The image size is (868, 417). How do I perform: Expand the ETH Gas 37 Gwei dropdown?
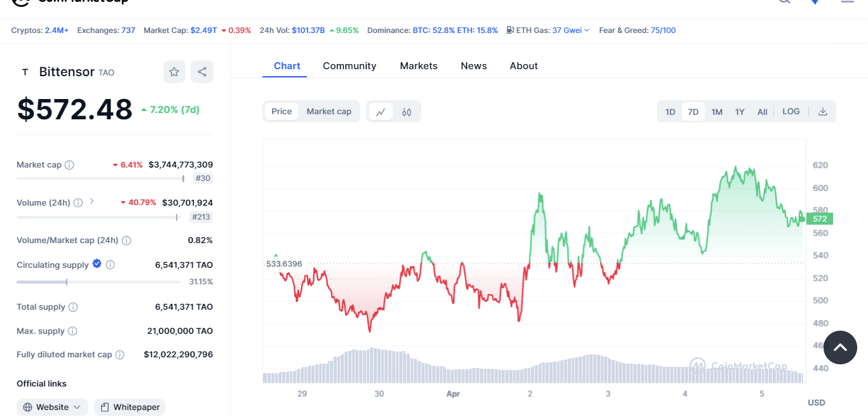pos(571,30)
